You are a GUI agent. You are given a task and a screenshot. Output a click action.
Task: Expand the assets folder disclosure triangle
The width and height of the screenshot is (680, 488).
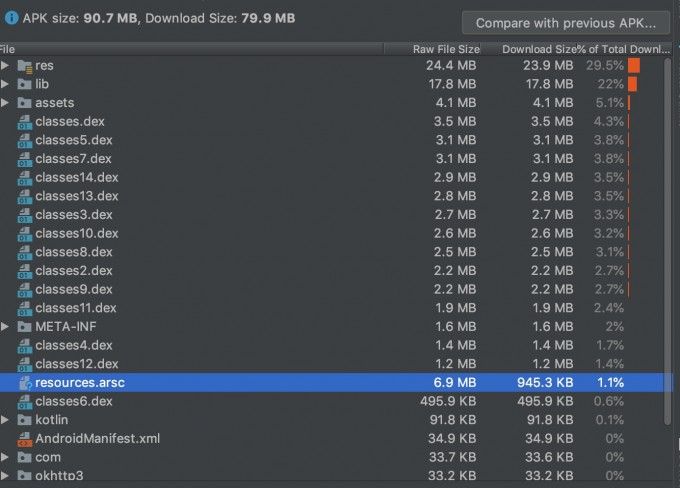(x=6, y=102)
